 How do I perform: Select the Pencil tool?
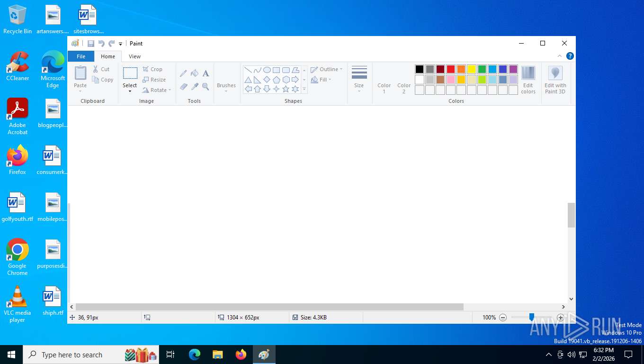point(183,73)
